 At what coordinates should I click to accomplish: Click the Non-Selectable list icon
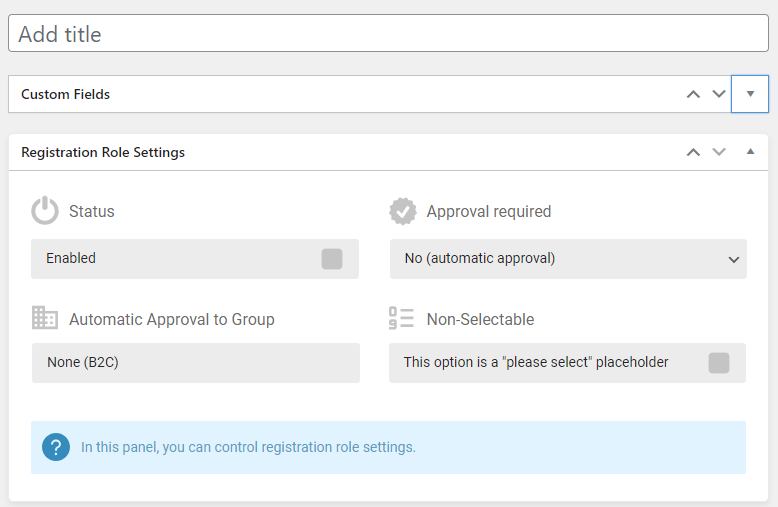(x=401, y=319)
